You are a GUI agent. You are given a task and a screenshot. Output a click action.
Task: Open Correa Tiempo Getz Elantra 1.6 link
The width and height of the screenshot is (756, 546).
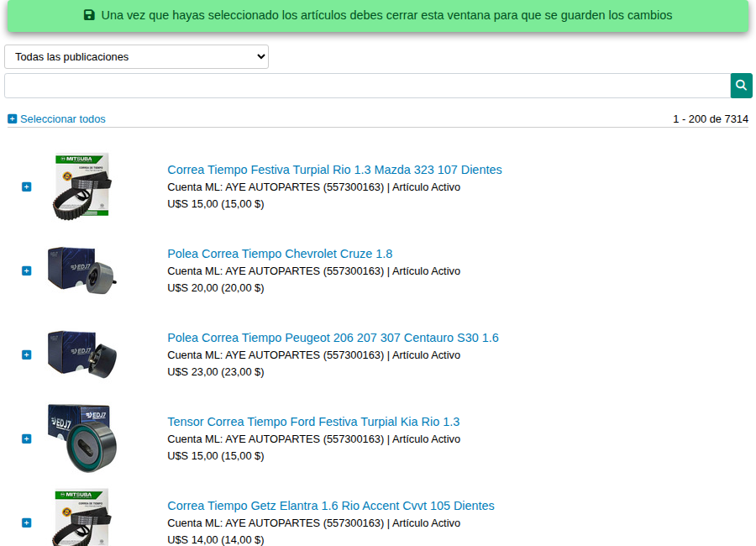coord(330,506)
